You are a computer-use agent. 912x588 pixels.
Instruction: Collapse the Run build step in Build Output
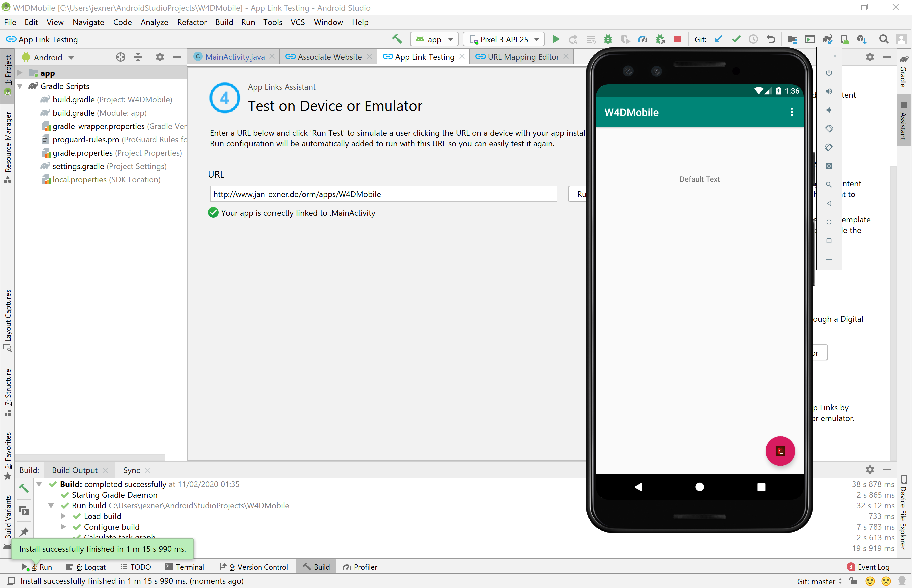52,505
